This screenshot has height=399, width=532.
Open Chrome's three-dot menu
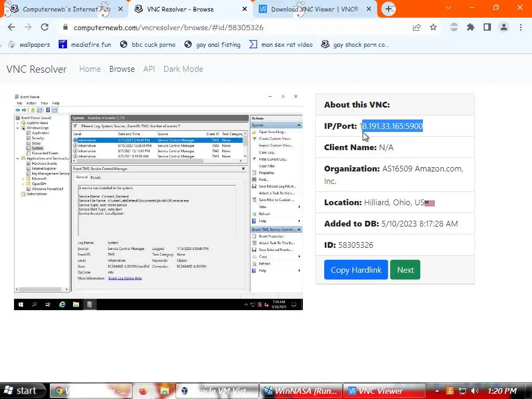[x=521, y=27]
